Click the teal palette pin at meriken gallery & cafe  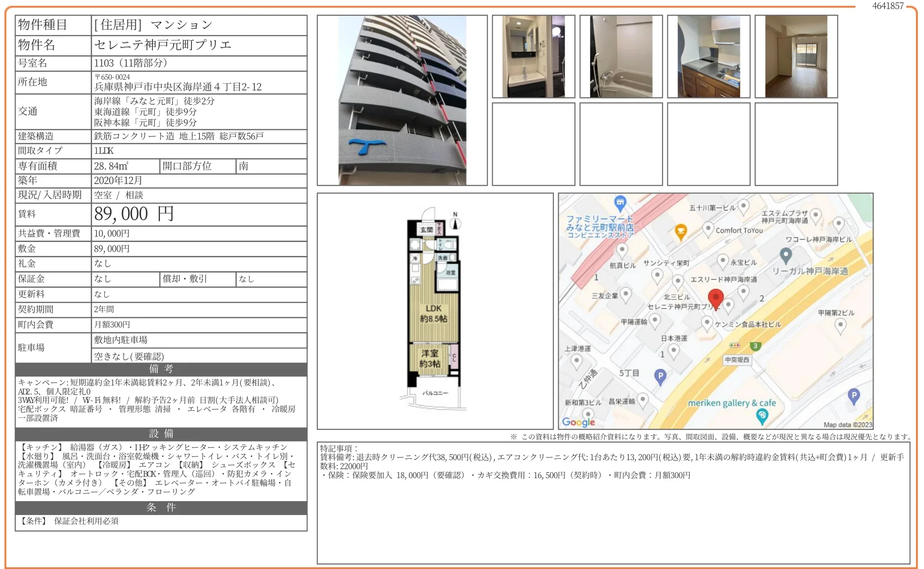[x=762, y=415]
